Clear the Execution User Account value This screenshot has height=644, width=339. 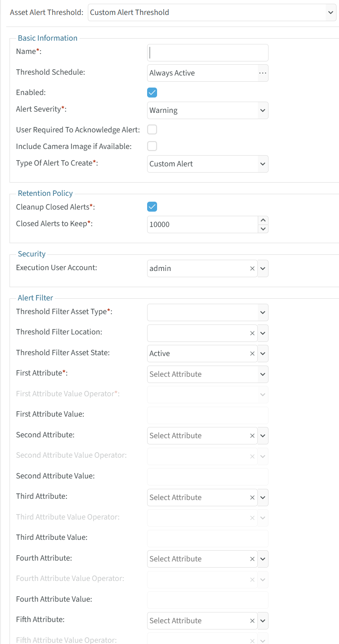(252, 268)
